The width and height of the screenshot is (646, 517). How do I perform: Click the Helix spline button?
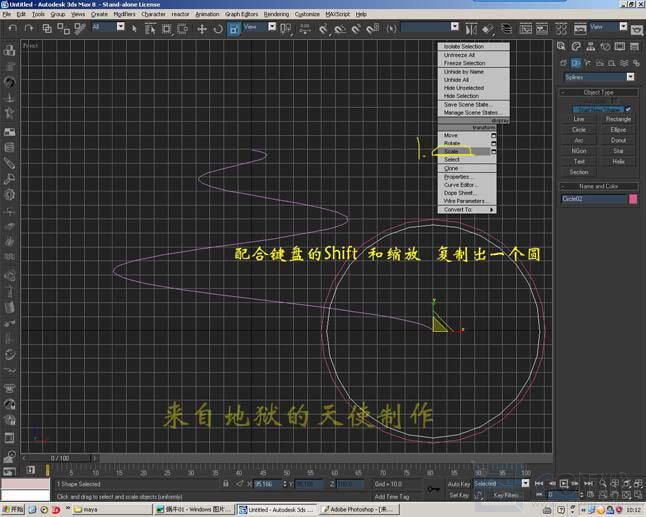[x=618, y=161]
